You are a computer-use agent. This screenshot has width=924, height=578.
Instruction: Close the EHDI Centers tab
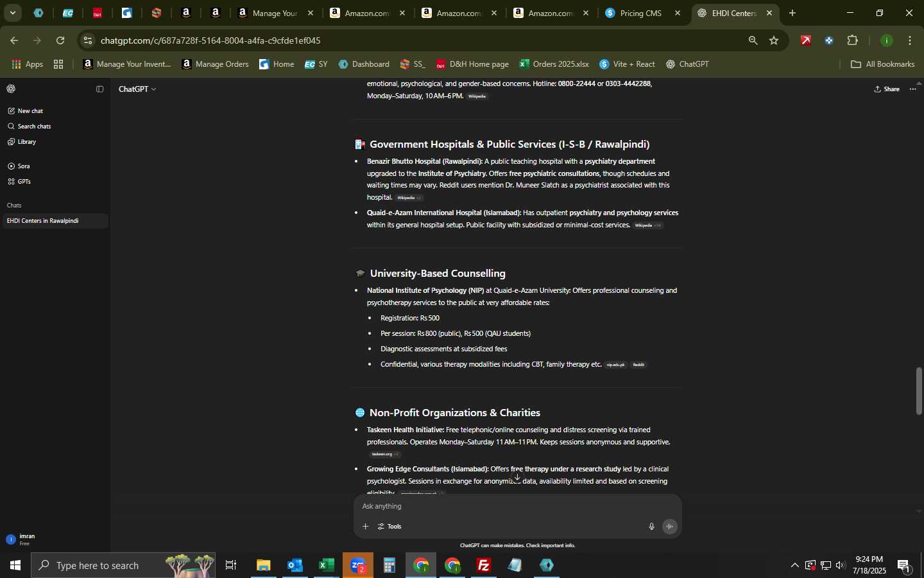pyautogui.click(x=770, y=13)
